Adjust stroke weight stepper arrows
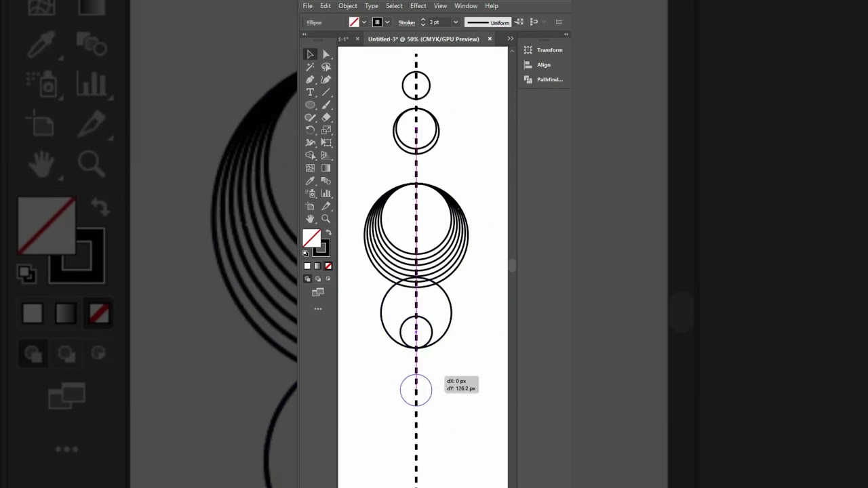The image size is (868, 488). (x=423, y=22)
